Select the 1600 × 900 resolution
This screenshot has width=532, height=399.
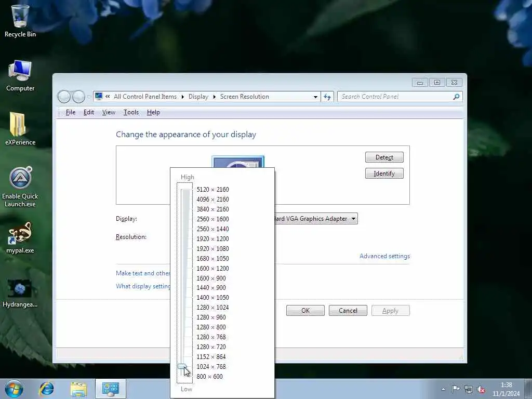pos(211,278)
